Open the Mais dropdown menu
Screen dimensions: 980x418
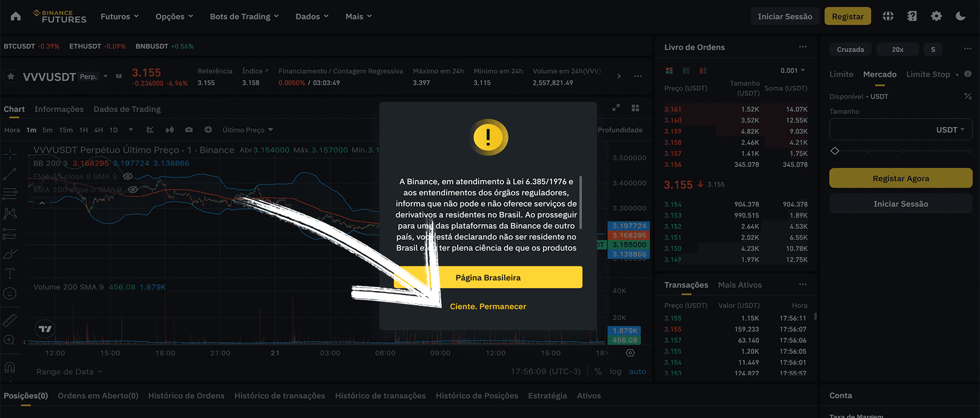[x=359, y=17]
